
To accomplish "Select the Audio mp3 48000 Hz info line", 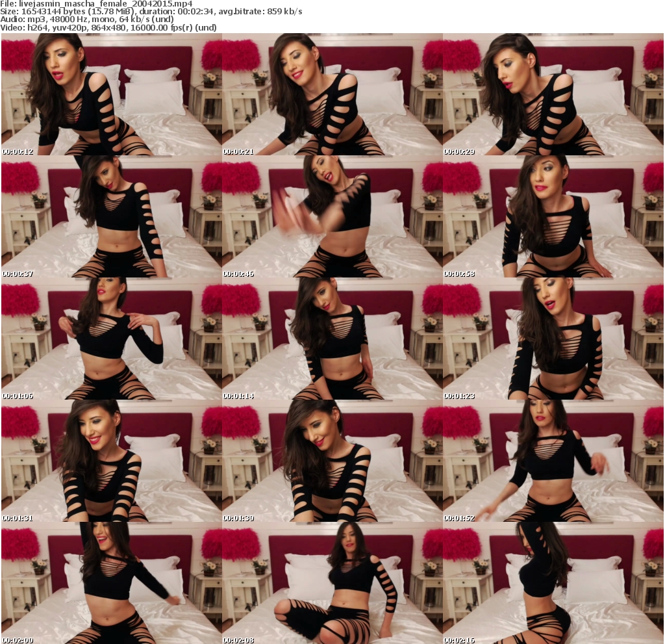I will point(87,19).
